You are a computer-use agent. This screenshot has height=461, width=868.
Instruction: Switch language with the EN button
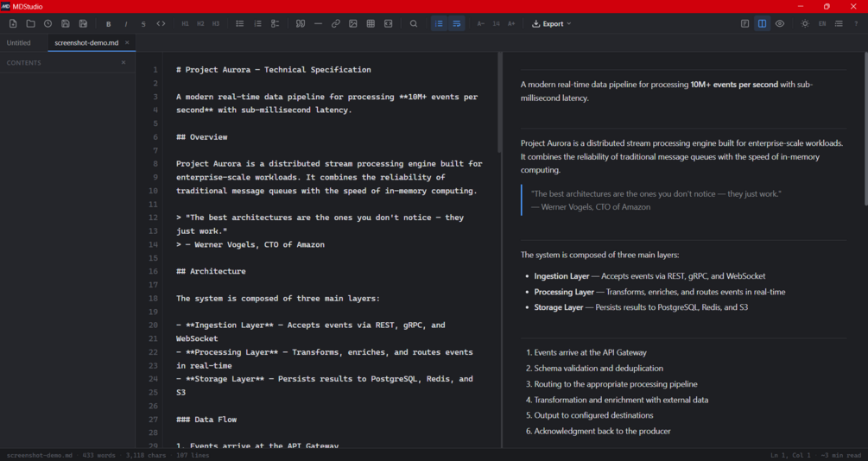[822, 24]
